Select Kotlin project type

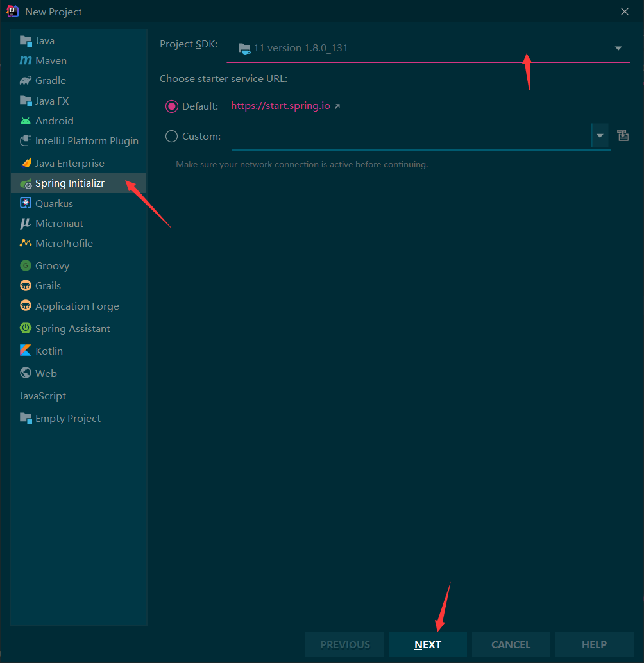coord(79,351)
